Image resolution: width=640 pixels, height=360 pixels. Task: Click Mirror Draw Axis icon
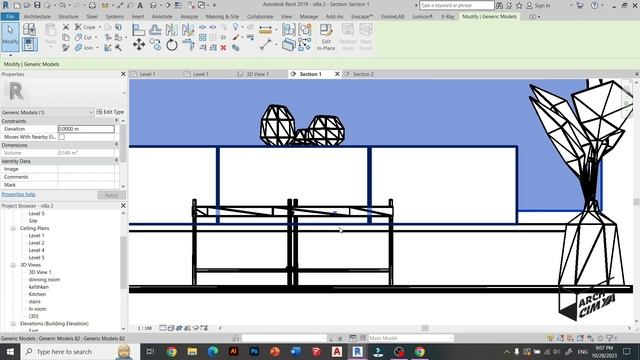point(188,29)
